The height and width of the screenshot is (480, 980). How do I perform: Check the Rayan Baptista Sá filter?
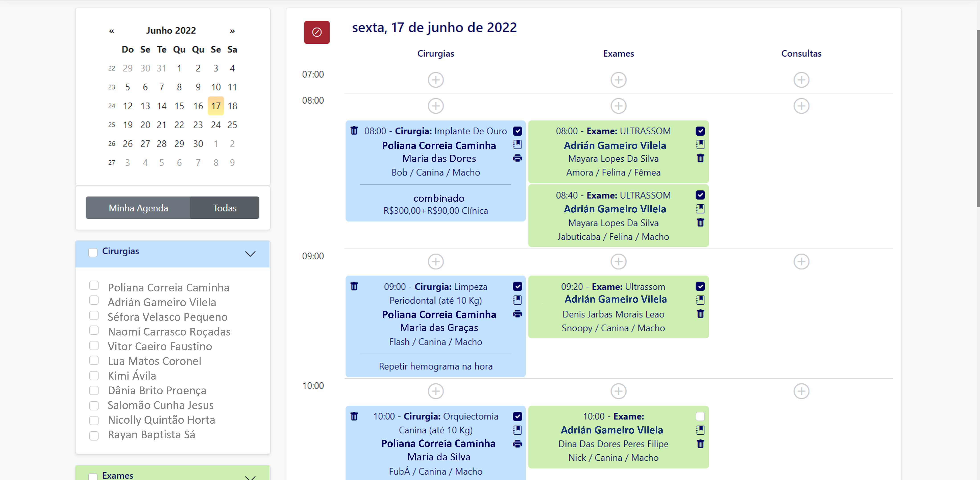[x=94, y=435]
